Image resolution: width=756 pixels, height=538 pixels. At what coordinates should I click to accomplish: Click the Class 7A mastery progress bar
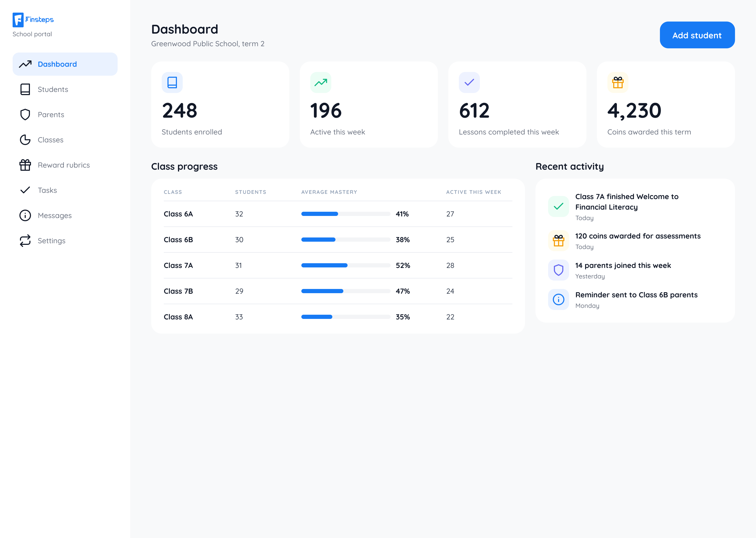(345, 265)
